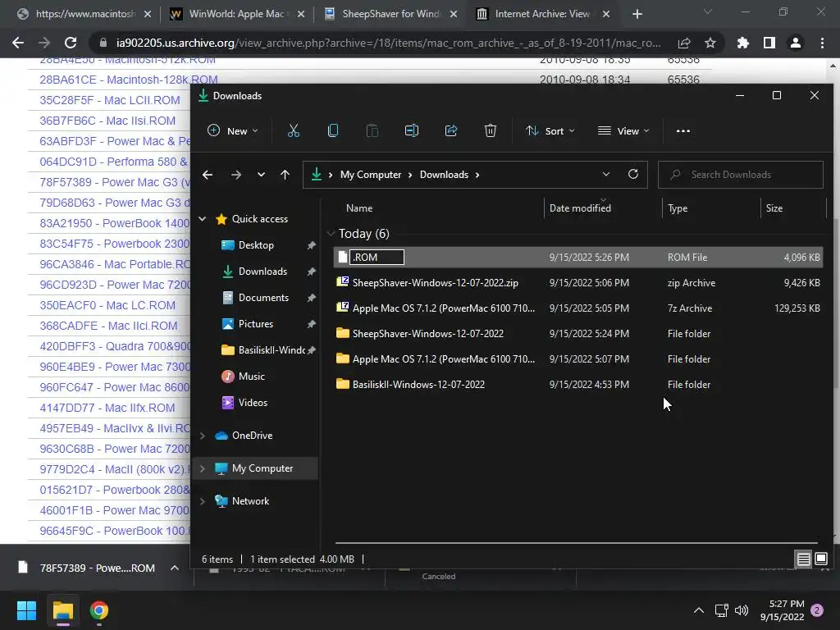Select SheepShaver-Windows-12-07-2022.zip file
Viewport: 840px width, 630px height.
click(x=577, y=283)
